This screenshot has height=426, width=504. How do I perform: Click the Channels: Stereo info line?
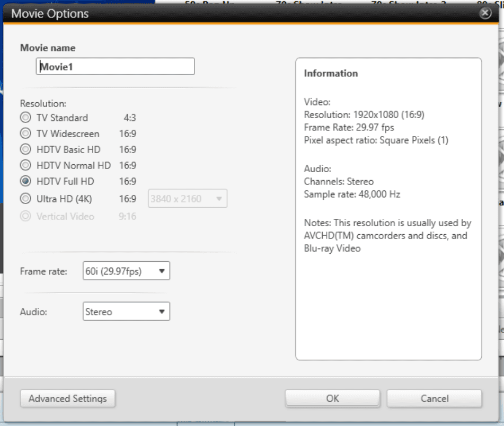[339, 182]
